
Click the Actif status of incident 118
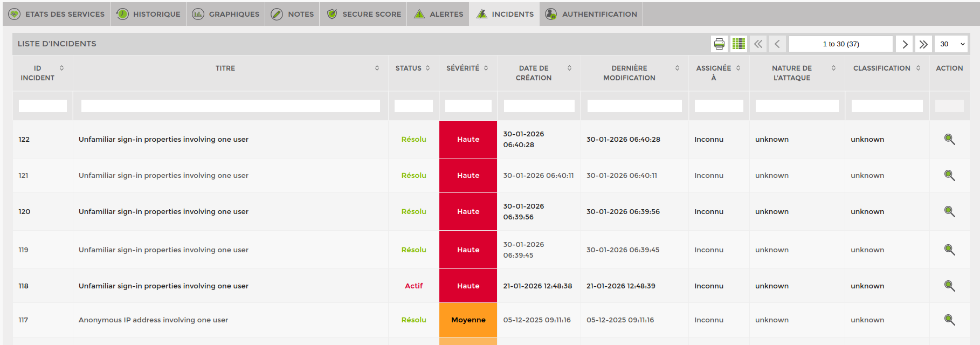point(413,286)
